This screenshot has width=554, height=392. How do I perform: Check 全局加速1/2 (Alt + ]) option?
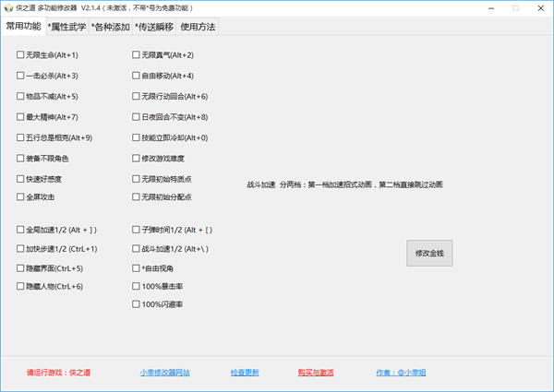20,230
